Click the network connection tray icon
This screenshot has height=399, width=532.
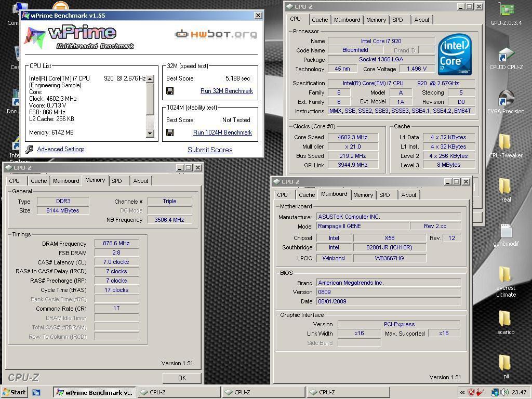click(495, 393)
